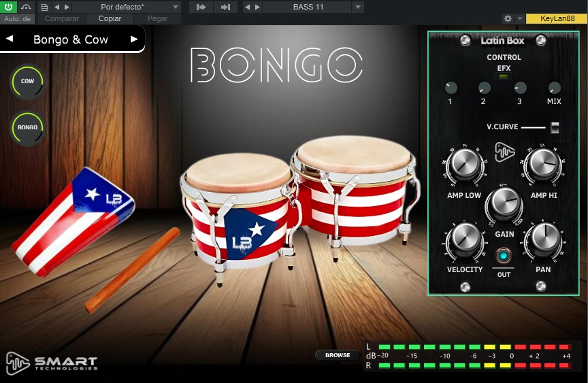The height and width of the screenshot is (383, 588).
Task: Click the AMP LOW knob
Action: click(x=465, y=164)
